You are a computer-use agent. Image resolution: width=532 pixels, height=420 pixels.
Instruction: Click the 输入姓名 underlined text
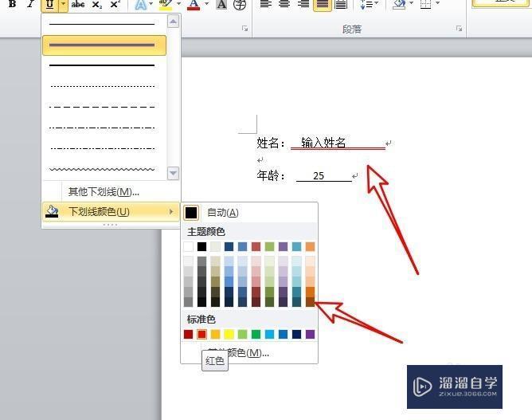pos(323,143)
